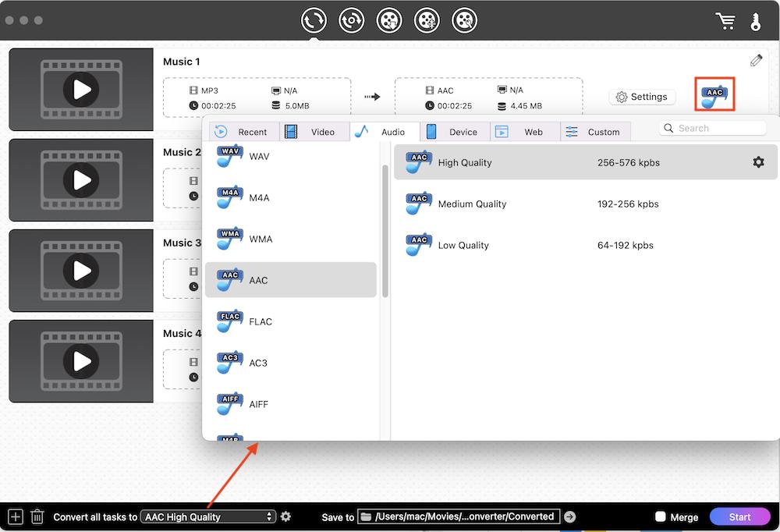Open the Video Downloader tool

pyautogui.click(x=389, y=20)
